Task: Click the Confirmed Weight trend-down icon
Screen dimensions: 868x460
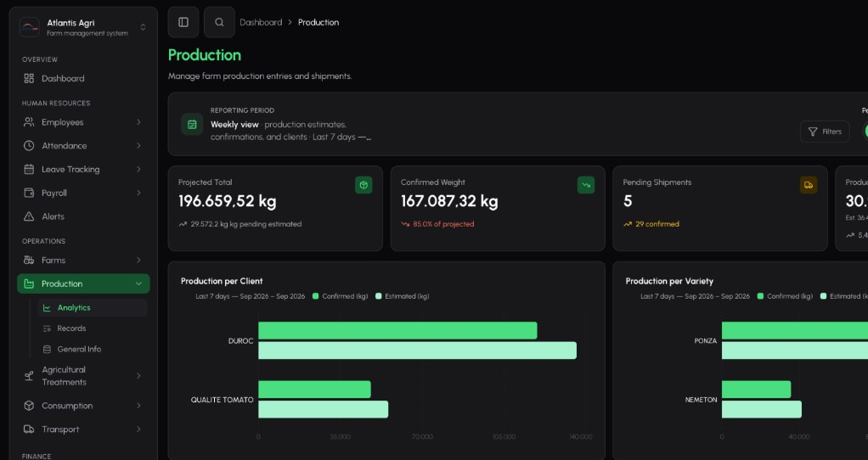Action: click(586, 185)
